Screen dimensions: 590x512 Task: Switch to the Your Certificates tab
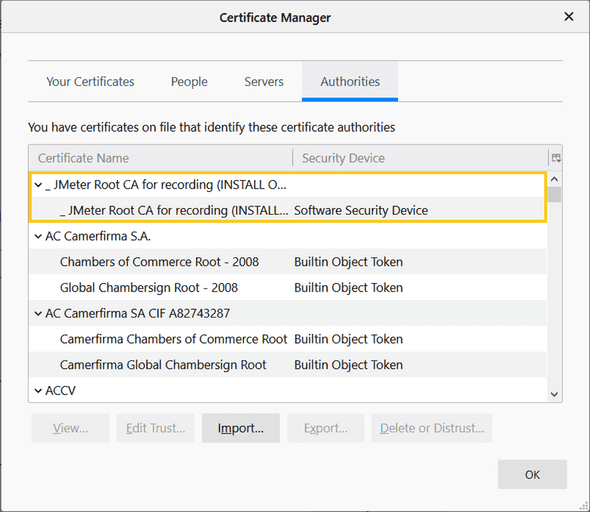point(90,82)
